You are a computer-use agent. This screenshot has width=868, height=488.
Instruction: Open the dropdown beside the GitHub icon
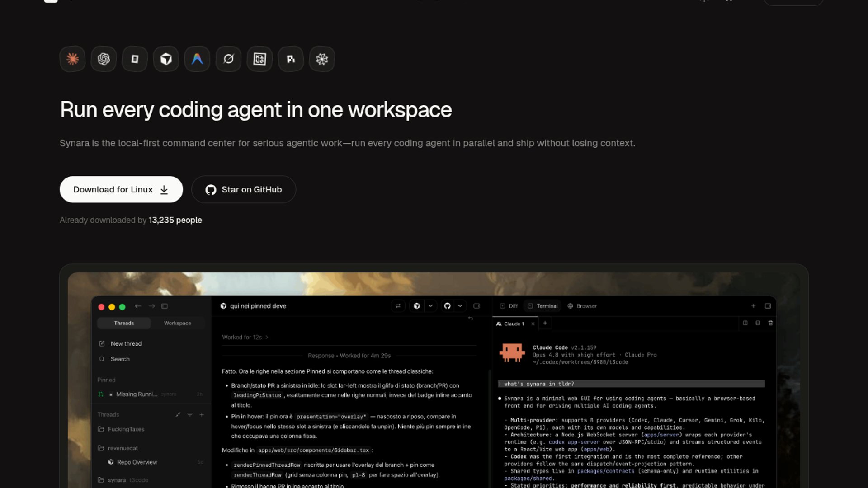460,306
